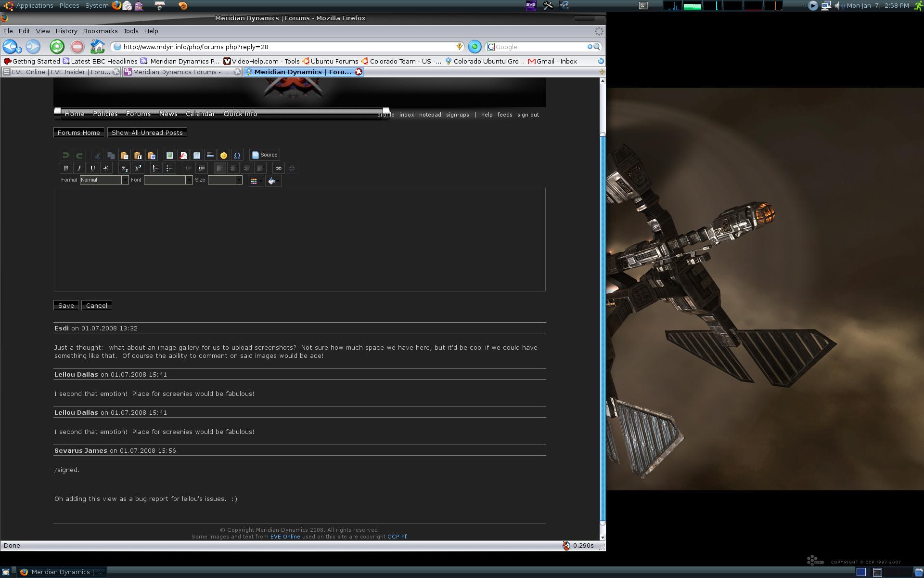Open the EVE Online footer link
This screenshot has width=924, height=578.
coord(285,537)
